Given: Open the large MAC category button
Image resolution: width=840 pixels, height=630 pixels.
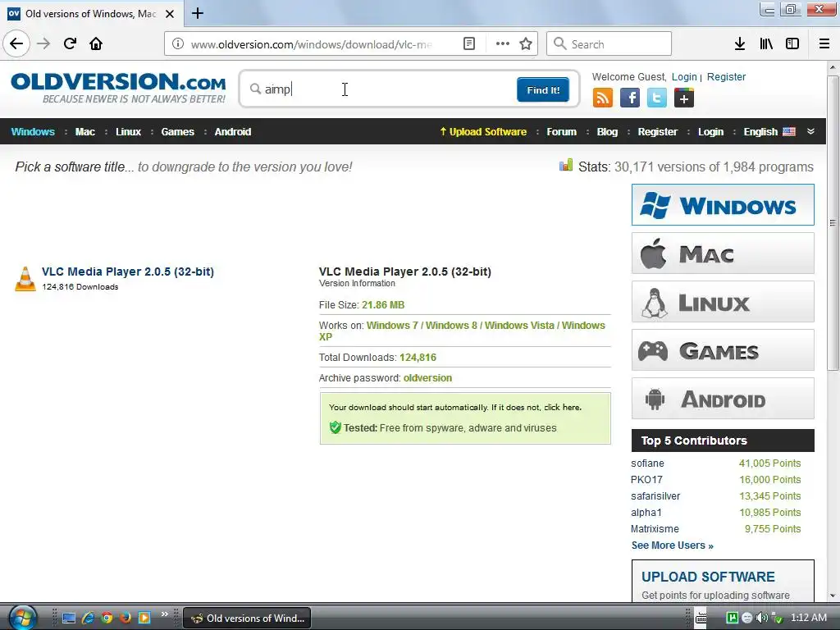Looking at the screenshot, I should pos(723,253).
